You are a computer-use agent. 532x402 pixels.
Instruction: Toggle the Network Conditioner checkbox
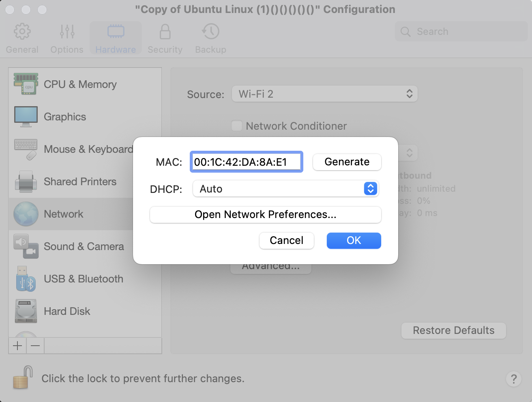237,126
